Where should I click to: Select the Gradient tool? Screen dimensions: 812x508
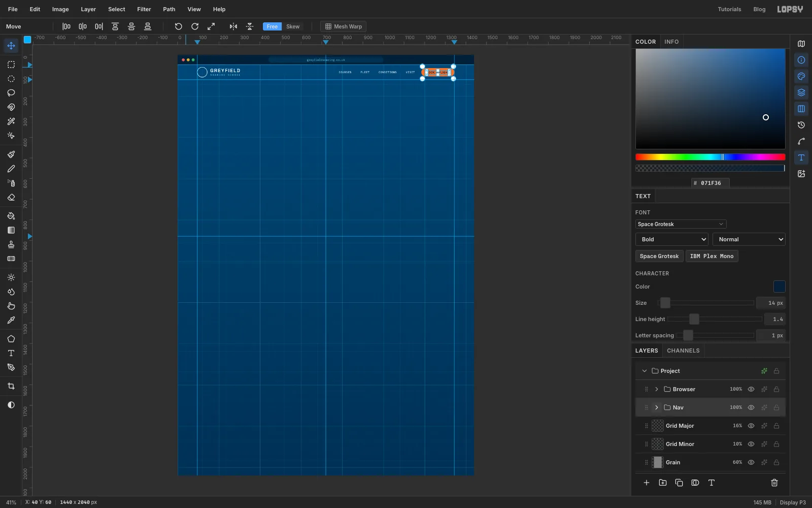click(x=11, y=230)
